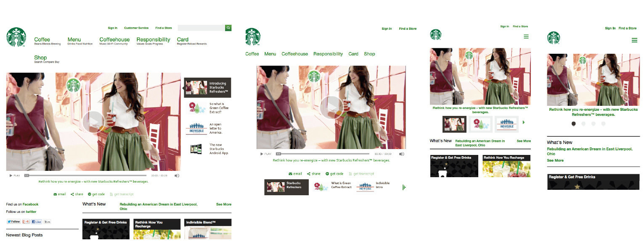Click the Starbucks logo in the widest layout
The width and height of the screenshot is (644, 241).
tap(16, 37)
